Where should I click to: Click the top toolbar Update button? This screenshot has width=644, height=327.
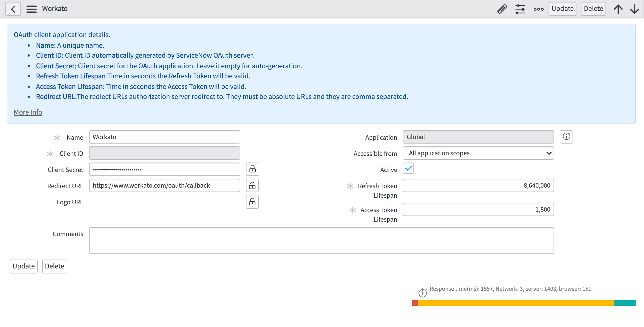click(562, 9)
